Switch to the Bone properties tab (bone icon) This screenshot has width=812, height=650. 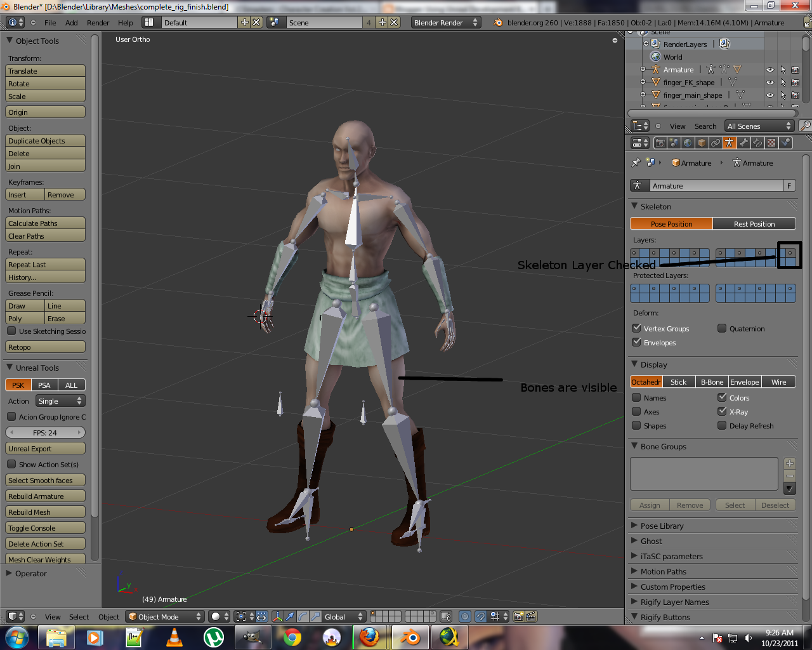(743, 142)
